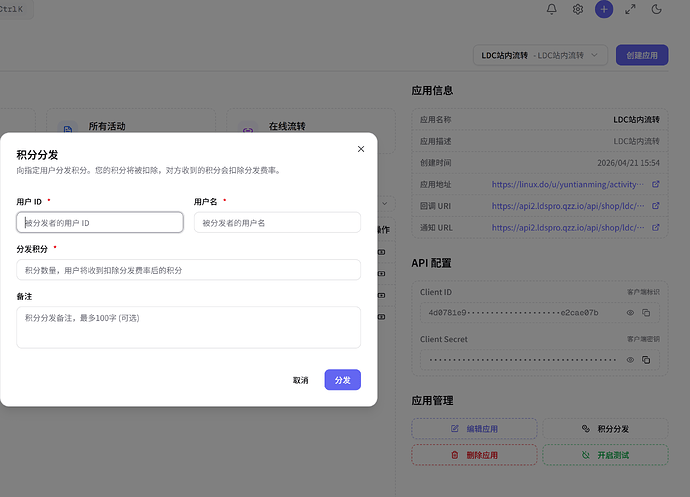This screenshot has width=690, height=497.
Task: Cancel the dialog with 取消
Action: (301, 380)
